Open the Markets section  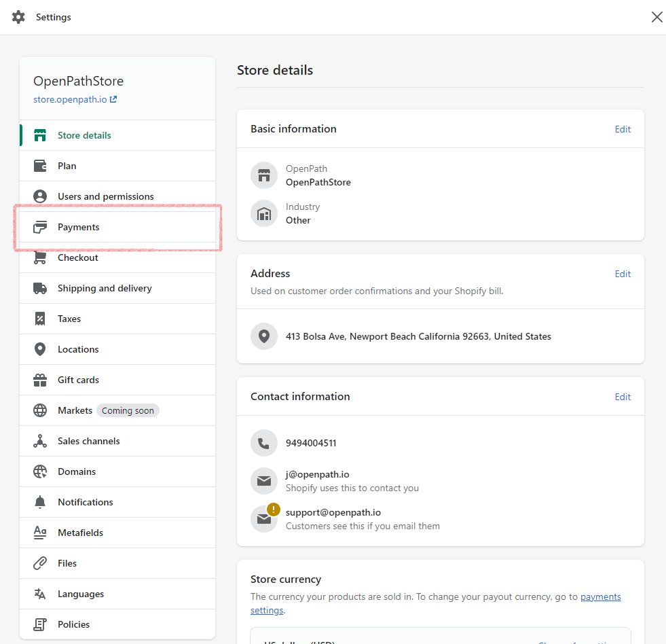pos(117,410)
